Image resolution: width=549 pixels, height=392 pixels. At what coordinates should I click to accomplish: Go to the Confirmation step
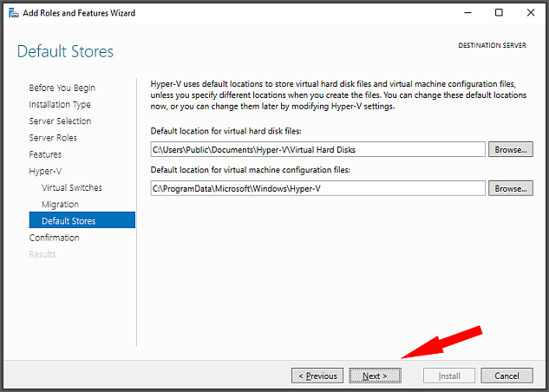click(x=54, y=238)
